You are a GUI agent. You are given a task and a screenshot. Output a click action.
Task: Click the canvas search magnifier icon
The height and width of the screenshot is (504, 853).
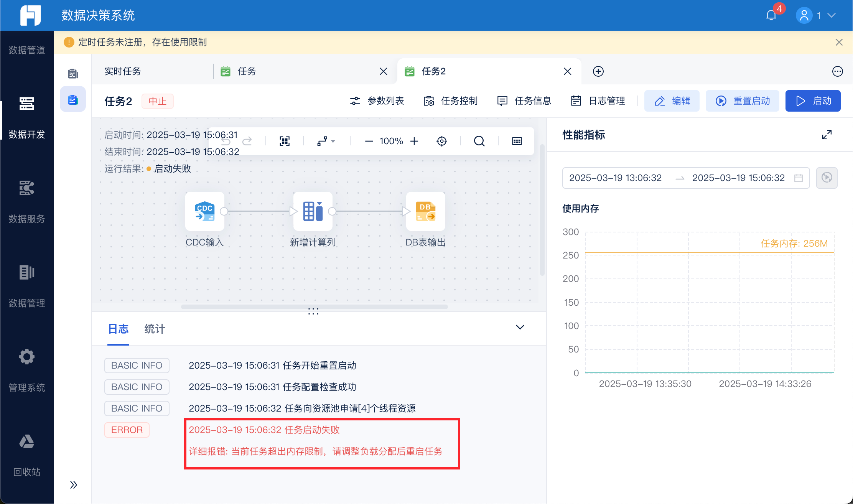click(479, 141)
